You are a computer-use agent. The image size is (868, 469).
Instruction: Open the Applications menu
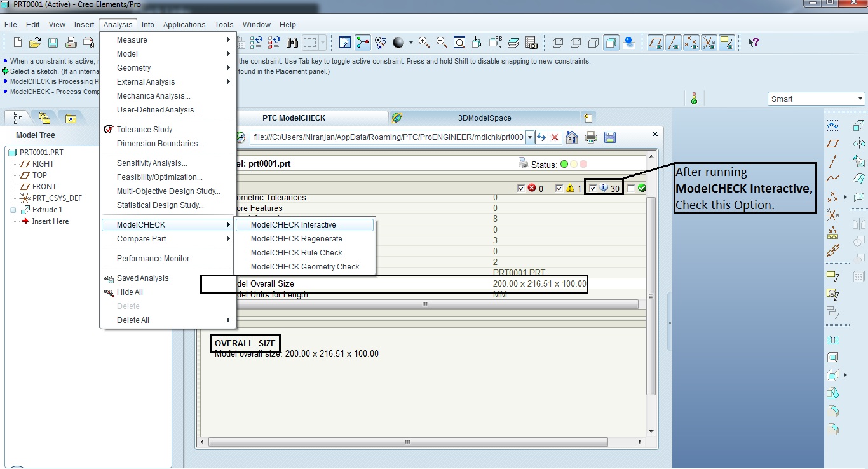point(184,25)
